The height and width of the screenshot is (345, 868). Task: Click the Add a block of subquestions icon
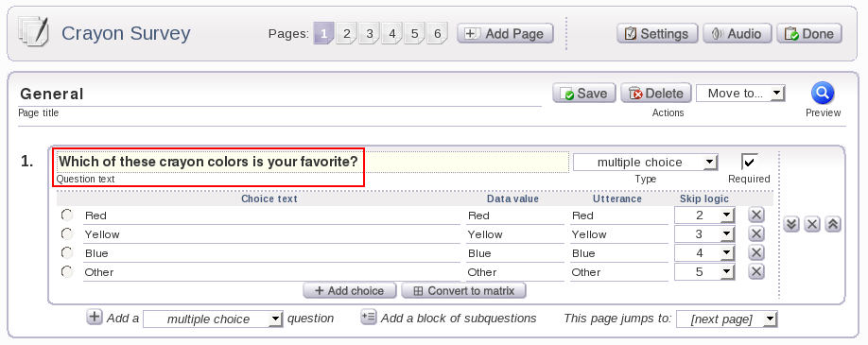click(x=369, y=318)
